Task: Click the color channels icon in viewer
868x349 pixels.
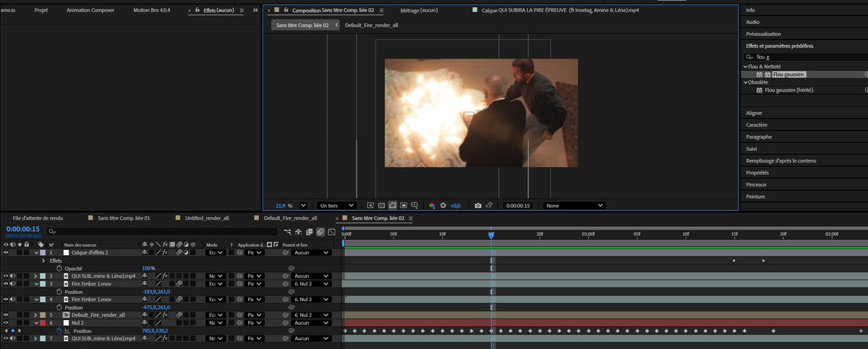Action: 432,205
